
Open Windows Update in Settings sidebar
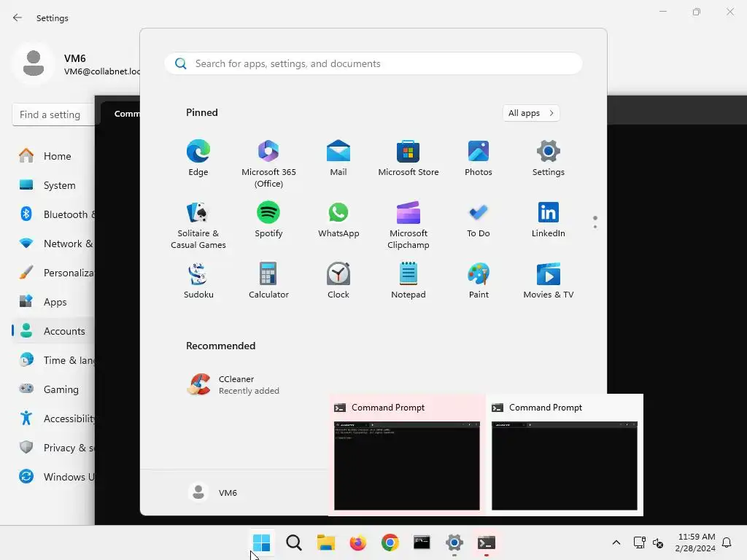(53, 477)
